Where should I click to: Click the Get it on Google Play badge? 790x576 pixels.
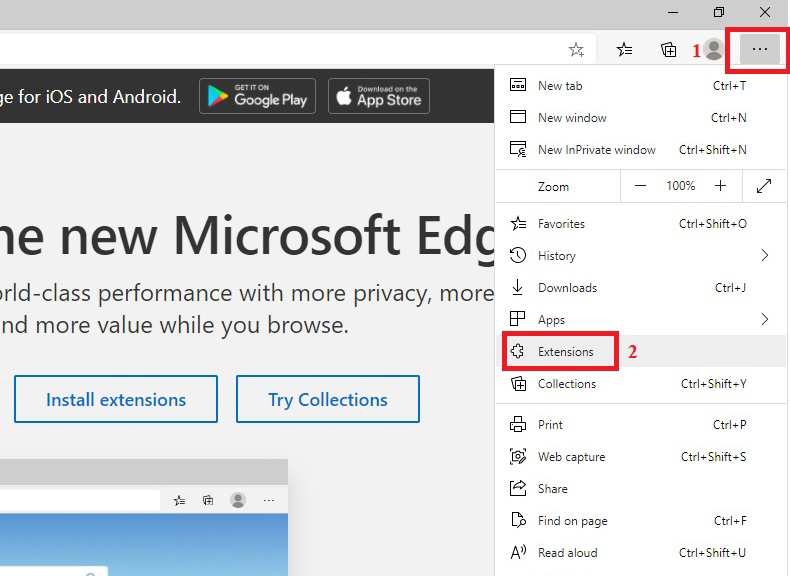point(257,96)
